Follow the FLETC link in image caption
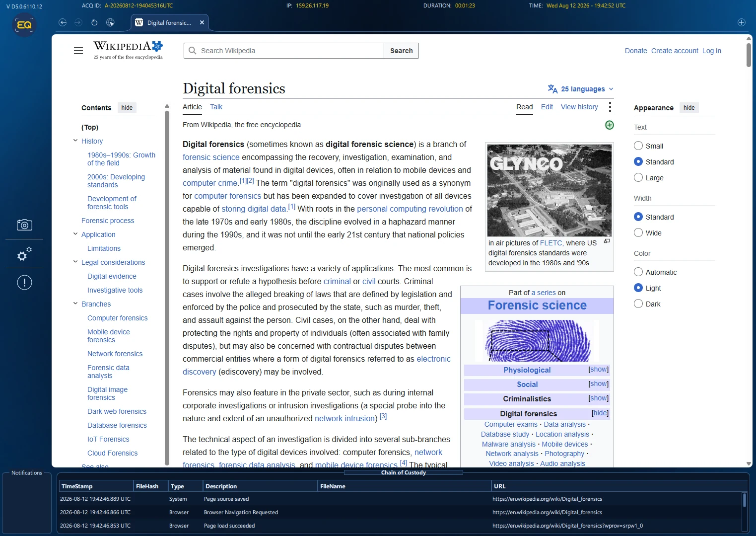756x536 pixels. pos(550,243)
